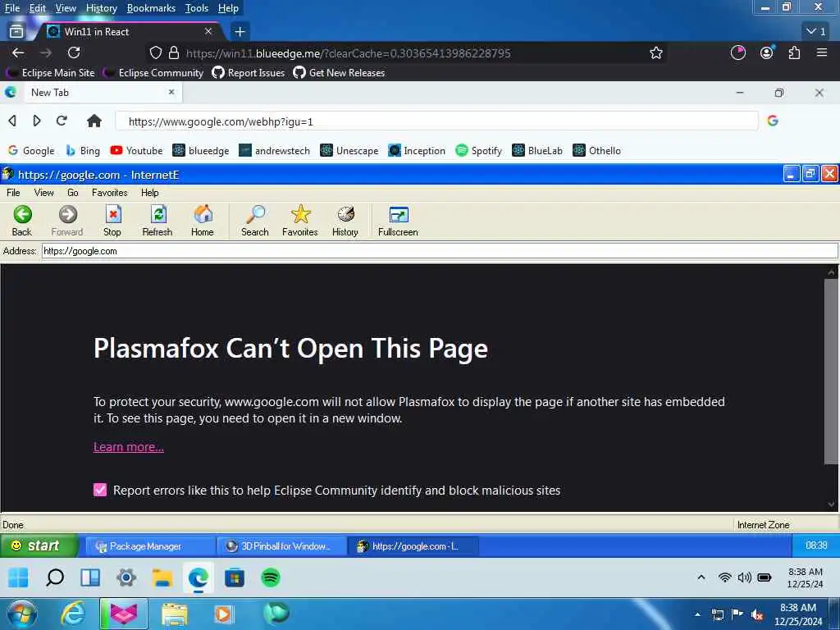Click the Stop icon in InternetE toolbar
This screenshot has height=630, width=840.
coord(112,220)
